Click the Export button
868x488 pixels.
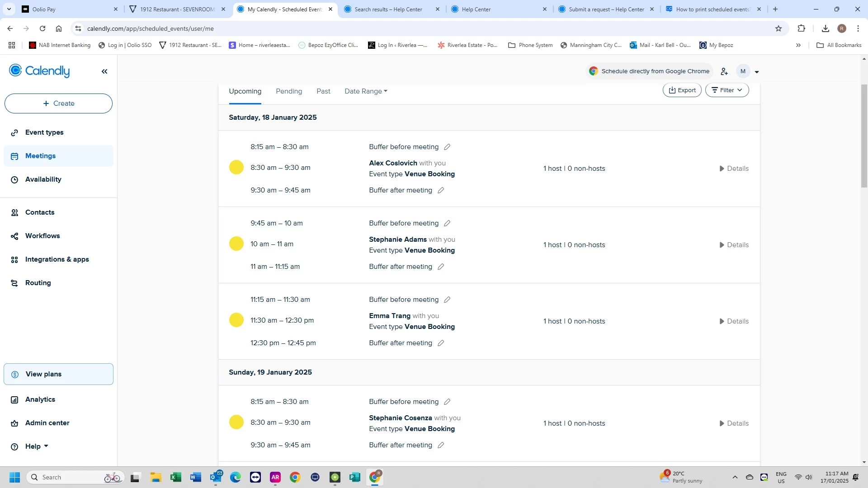682,90
